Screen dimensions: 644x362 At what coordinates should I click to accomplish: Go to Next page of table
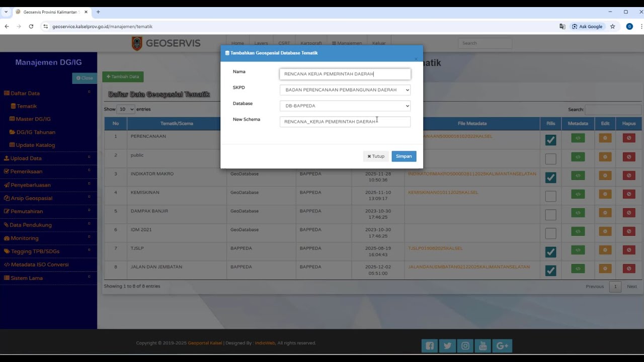(x=632, y=287)
